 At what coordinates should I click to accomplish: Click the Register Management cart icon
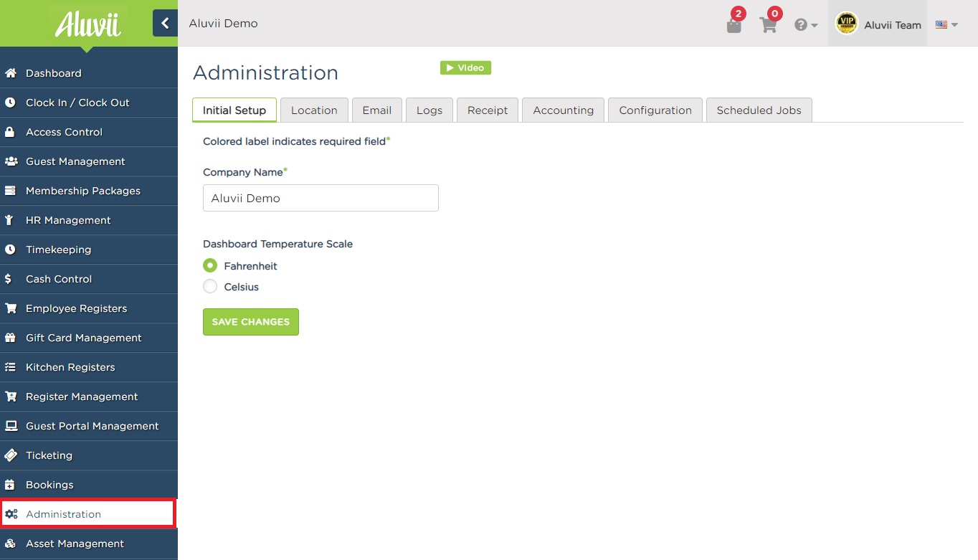pyautogui.click(x=11, y=397)
